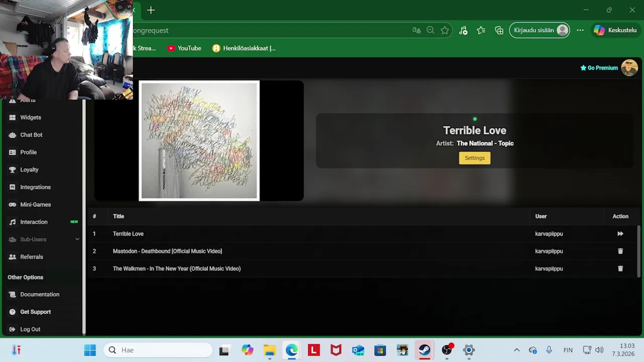Open the browser collections icon

499,30
